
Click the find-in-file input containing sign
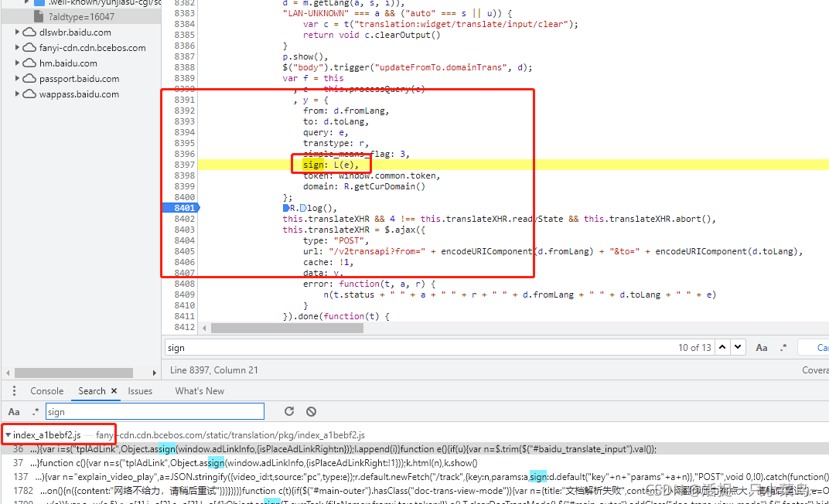pos(418,348)
